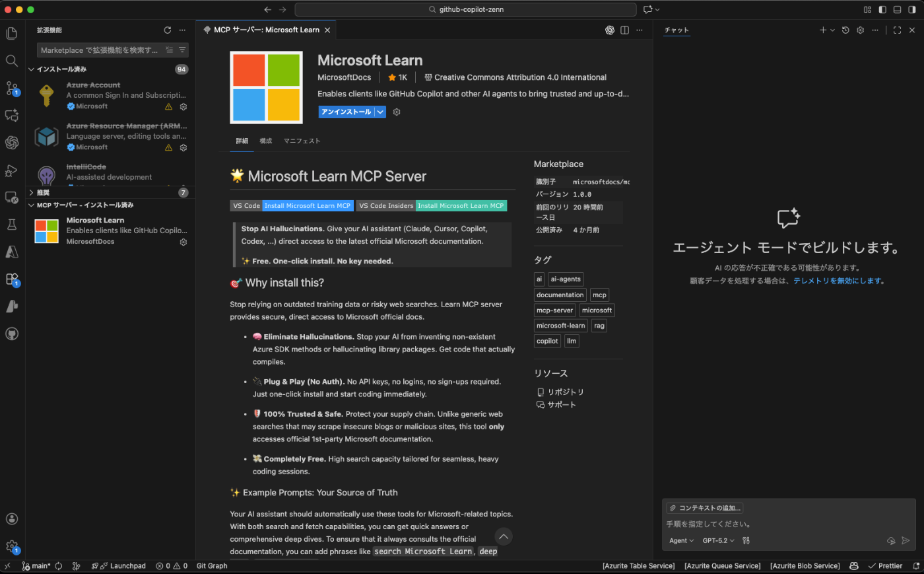
Task: Focus the chat prompt input field
Action: point(789,524)
